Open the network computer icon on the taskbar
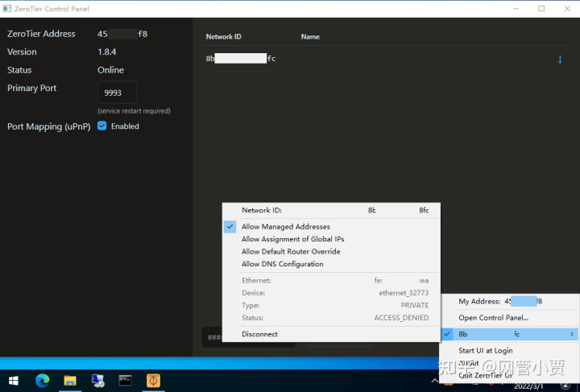580x392 pixels. 97,381
